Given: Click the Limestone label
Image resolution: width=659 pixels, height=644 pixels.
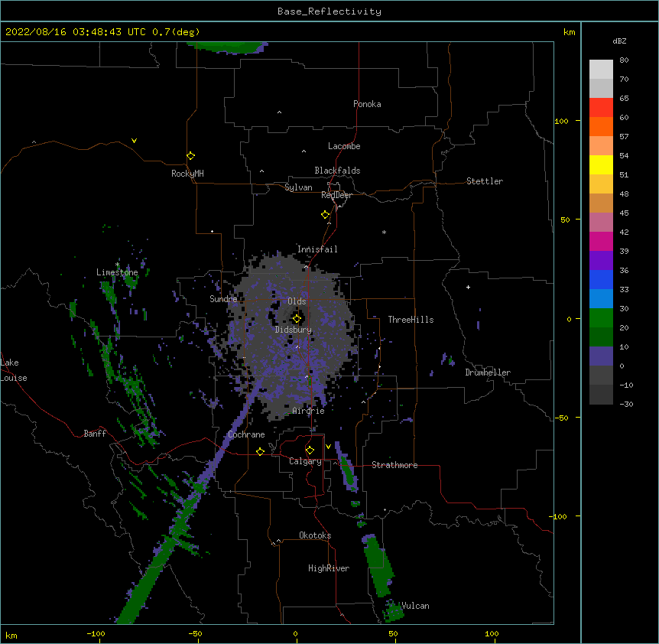Looking at the screenshot, I should [x=117, y=272].
